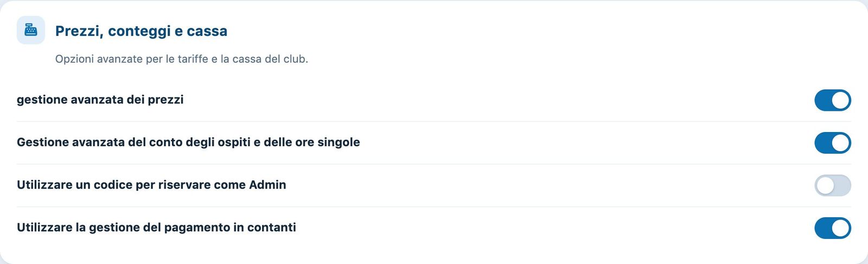Disable 'gestione avanzata dei prezzi' toggle
Viewport: 868px width, 264px height.
point(833,100)
